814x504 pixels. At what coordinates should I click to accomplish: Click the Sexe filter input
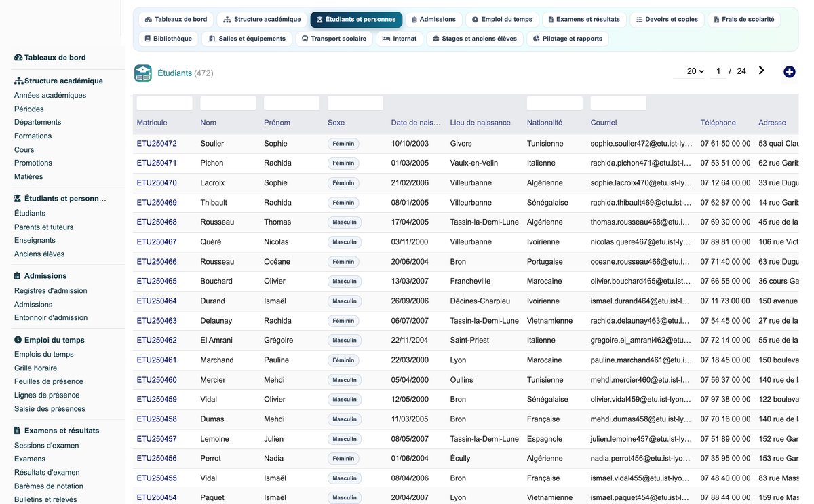click(x=355, y=103)
